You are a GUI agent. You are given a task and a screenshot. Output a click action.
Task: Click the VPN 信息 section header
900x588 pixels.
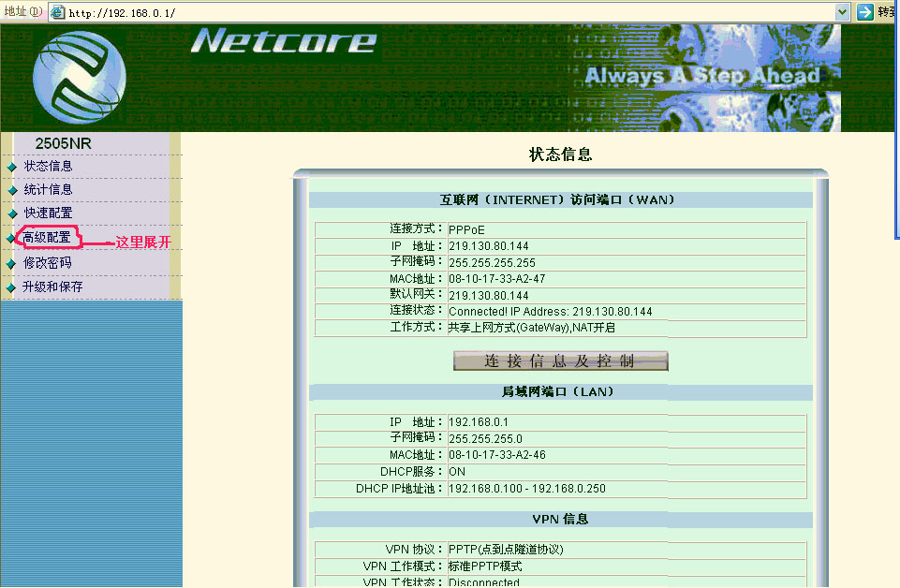(x=560, y=519)
